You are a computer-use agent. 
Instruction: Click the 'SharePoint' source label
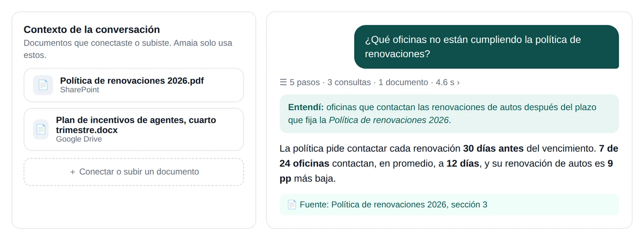coord(80,90)
